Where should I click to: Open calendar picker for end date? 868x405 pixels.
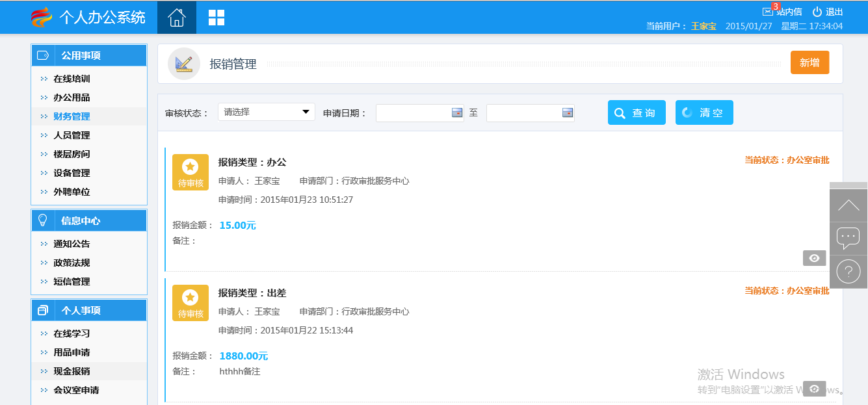pos(568,112)
